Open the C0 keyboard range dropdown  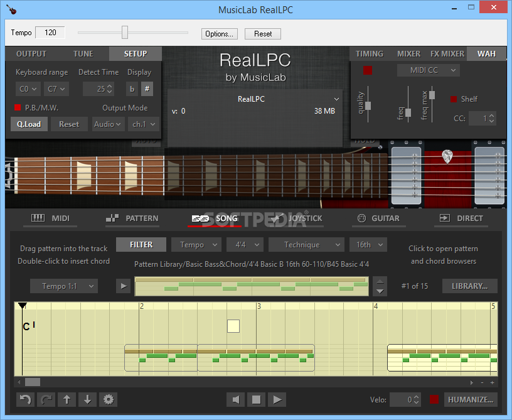click(x=28, y=89)
